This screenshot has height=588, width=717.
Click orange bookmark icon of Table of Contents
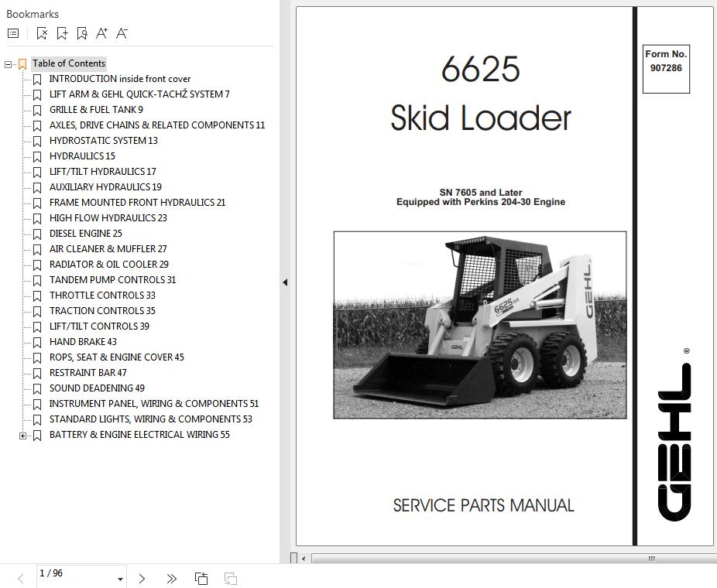22,64
